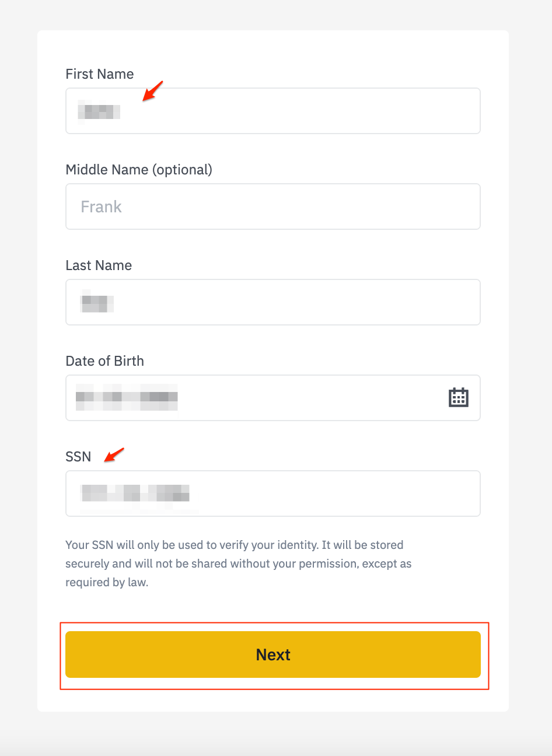Click into the Middle Name field
Screen dimensions: 552x756
(273, 206)
